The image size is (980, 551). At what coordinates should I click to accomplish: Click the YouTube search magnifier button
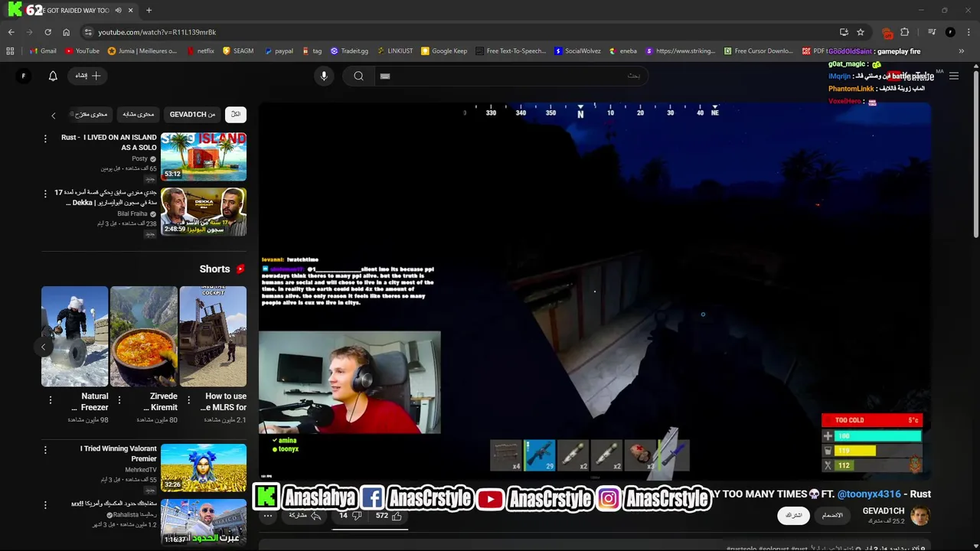pos(358,76)
